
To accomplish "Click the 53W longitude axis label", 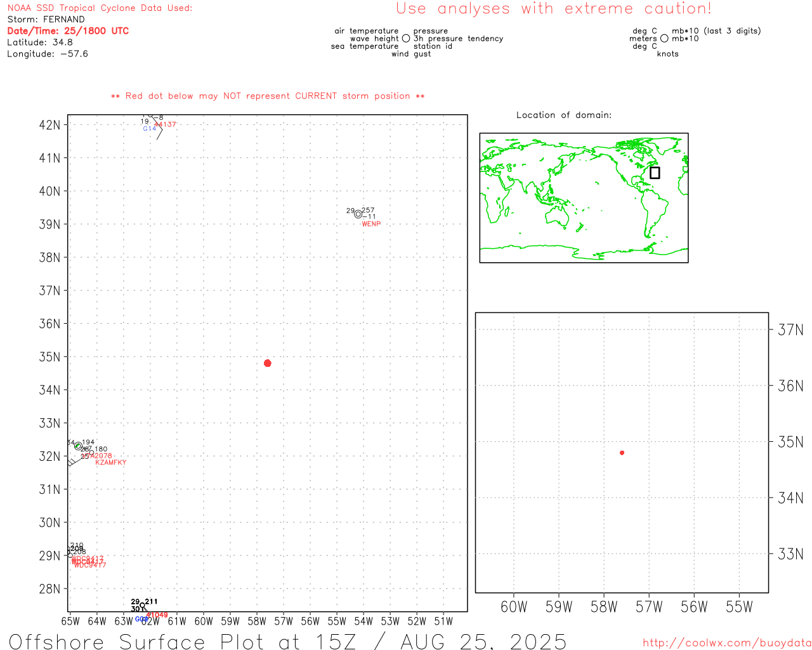I will click(x=390, y=621).
